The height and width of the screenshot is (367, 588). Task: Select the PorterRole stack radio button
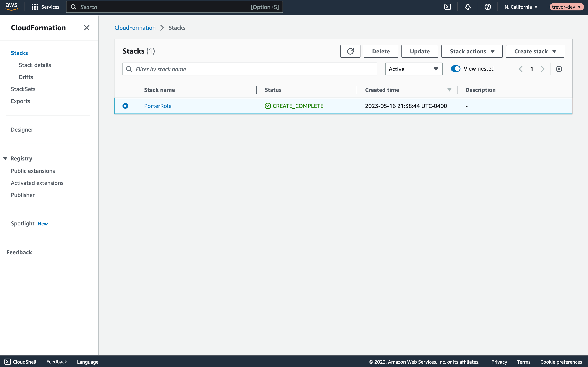click(x=125, y=106)
